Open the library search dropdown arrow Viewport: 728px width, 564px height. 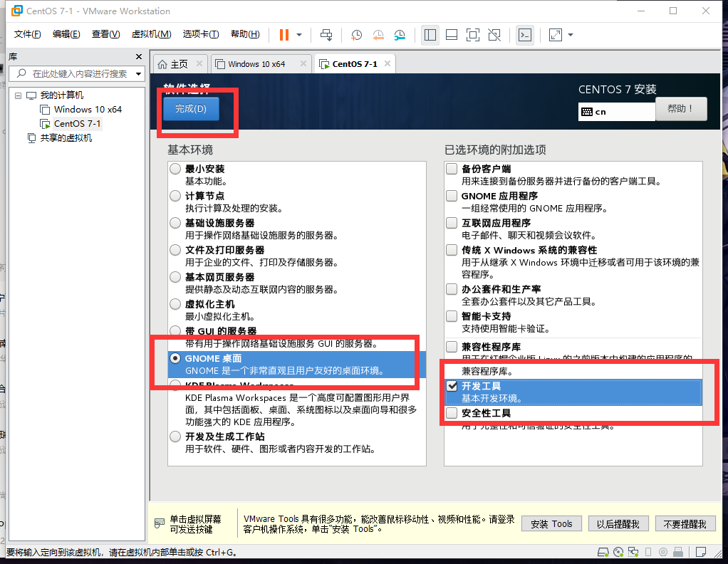click(x=138, y=74)
